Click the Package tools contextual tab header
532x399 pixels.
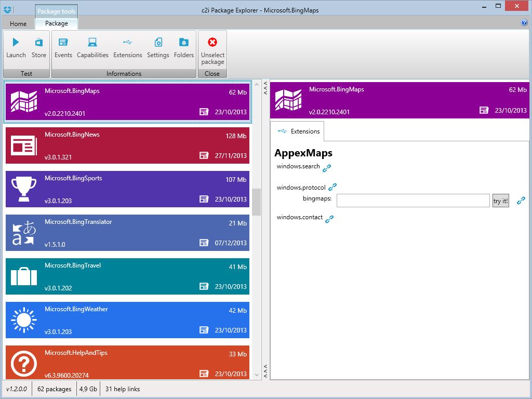[56, 11]
